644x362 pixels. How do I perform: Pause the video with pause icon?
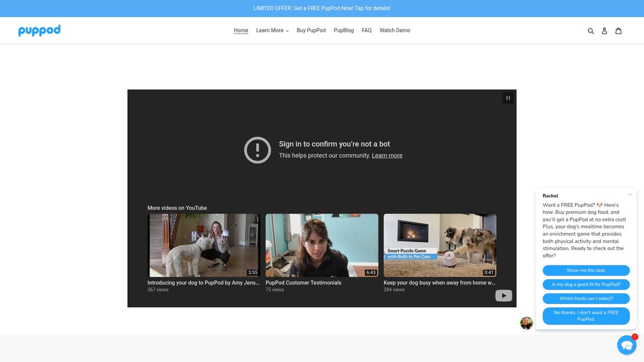click(x=508, y=98)
